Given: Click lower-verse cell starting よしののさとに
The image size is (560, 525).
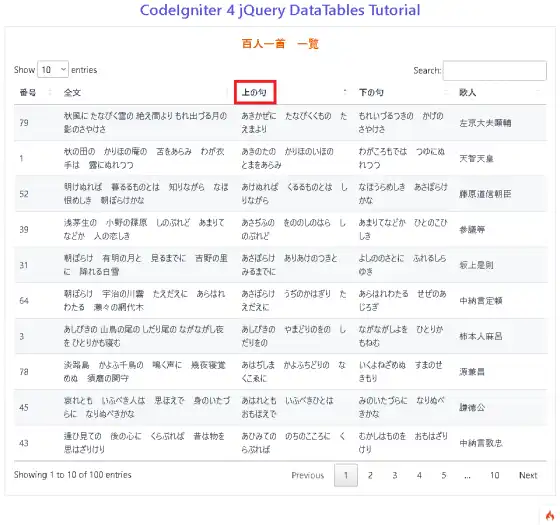Looking at the screenshot, I should click(402, 265).
